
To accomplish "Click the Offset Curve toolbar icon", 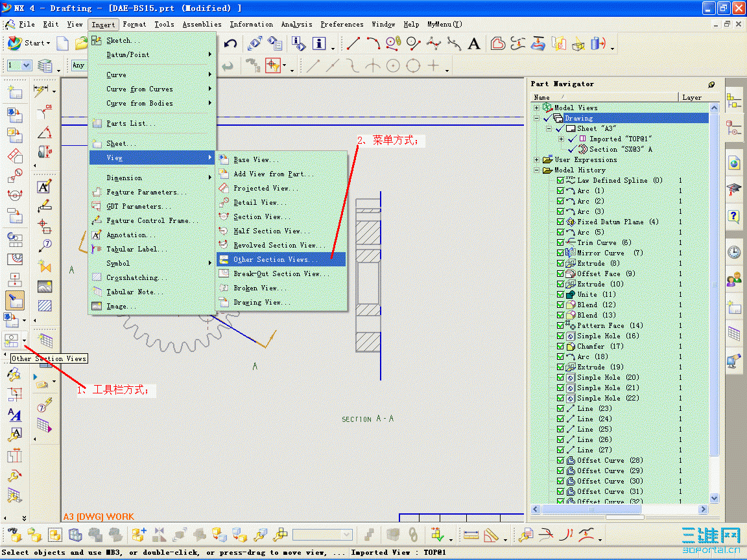I will 497,44.
